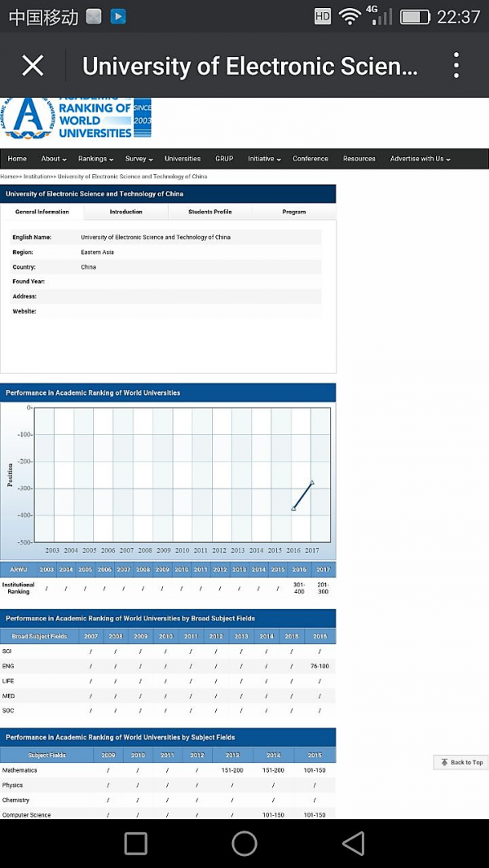Open the GRUP menu item
The image size is (489, 868).
coord(224,159)
